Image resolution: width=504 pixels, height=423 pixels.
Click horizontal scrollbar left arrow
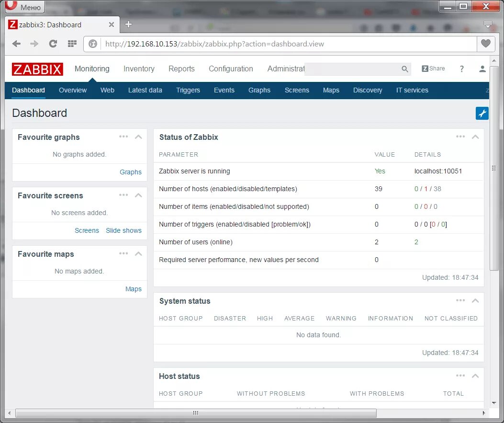pos(9,413)
